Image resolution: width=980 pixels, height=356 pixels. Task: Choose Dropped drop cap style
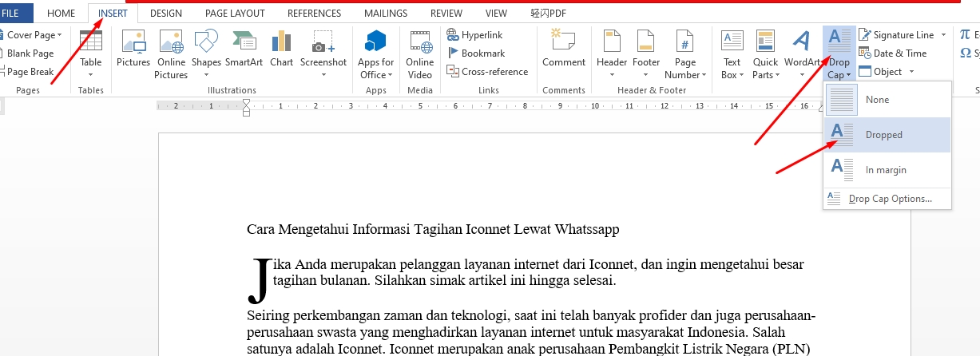click(x=887, y=135)
